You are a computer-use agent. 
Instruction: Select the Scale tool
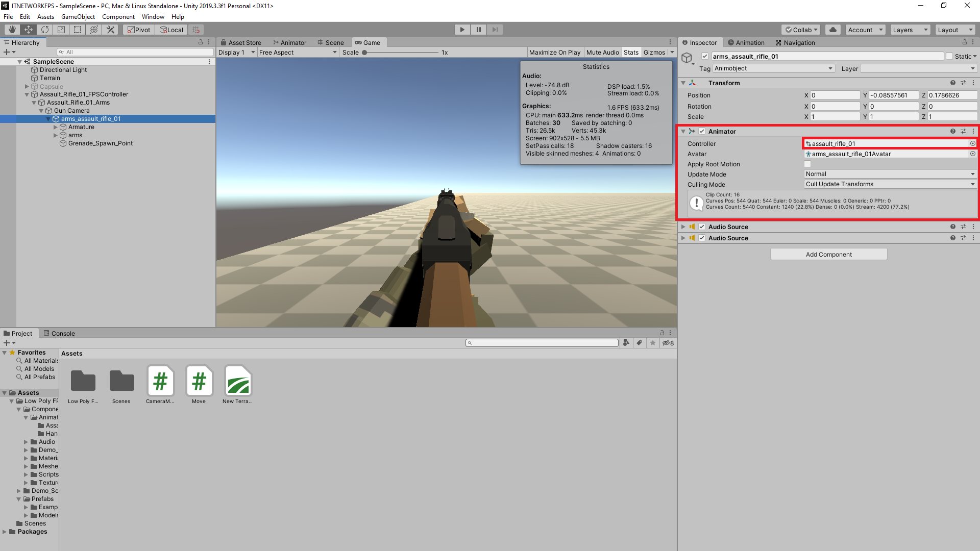point(61,29)
